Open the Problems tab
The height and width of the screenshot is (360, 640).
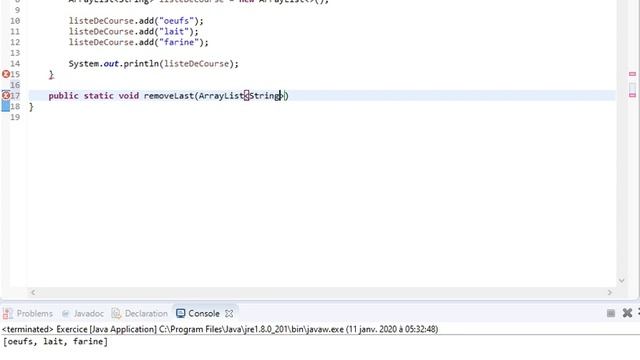[x=28, y=313]
